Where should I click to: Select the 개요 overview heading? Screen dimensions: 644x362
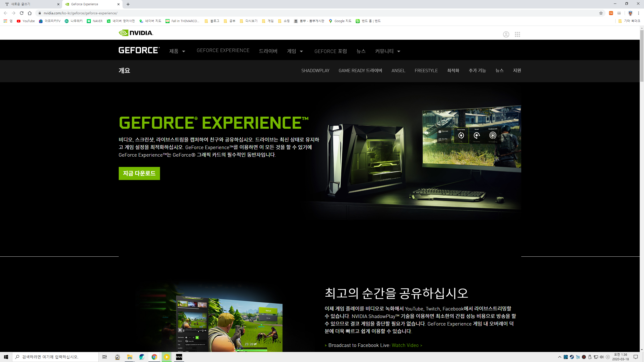pyautogui.click(x=124, y=70)
